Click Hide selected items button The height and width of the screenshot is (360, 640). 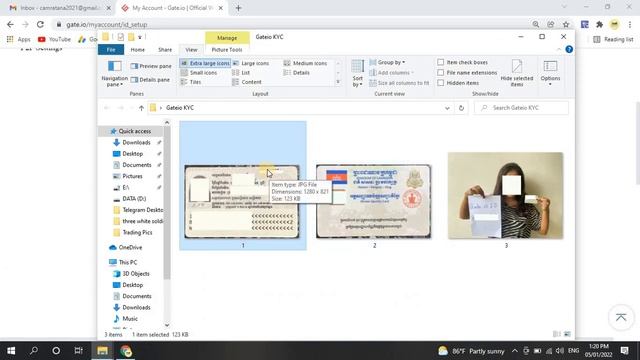coord(517,73)
